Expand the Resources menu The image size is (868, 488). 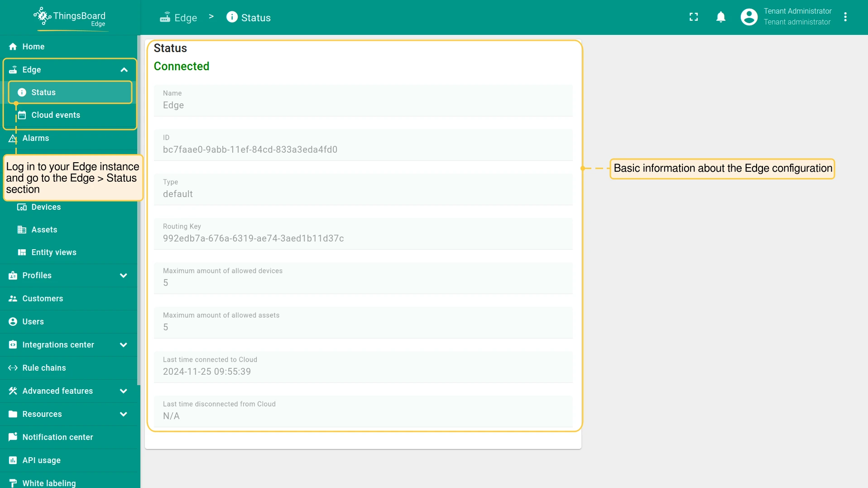click(x=123, y=414)
